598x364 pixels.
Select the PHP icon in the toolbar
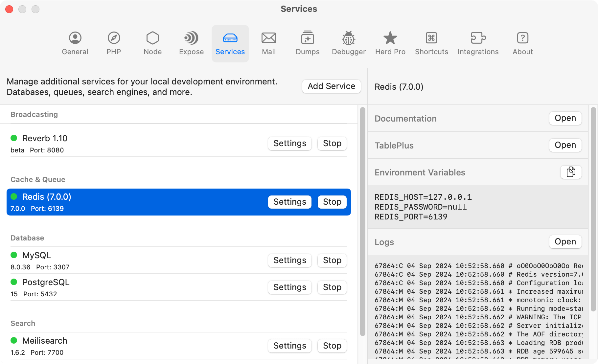coord(113,43)
